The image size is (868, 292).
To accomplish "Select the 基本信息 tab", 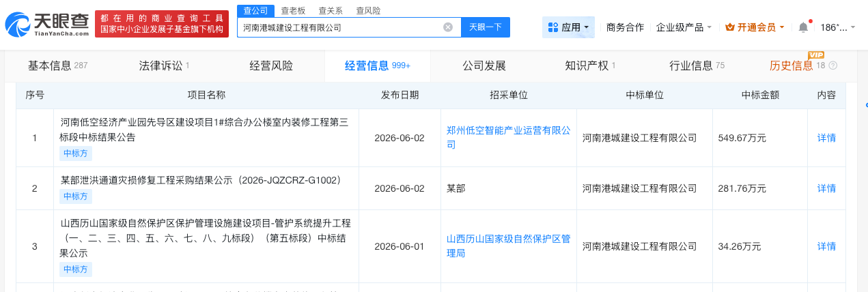I will click(57, 66).
